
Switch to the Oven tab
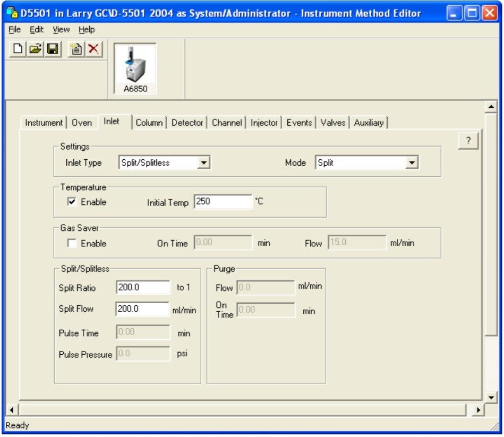click(82, 123)
